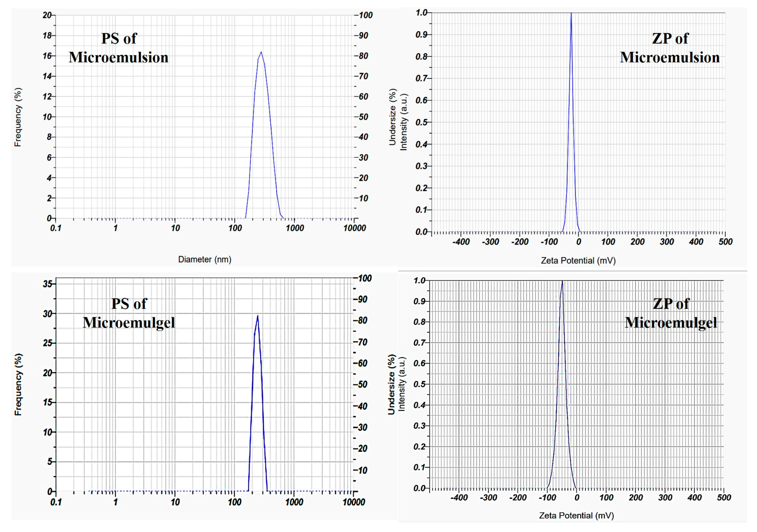Viewport: 757px width, 532px height.
Task: Click x-axis tick '10000' in PS of Microemulsion chart
Action: pyautogui.click(x=354, y=228)
